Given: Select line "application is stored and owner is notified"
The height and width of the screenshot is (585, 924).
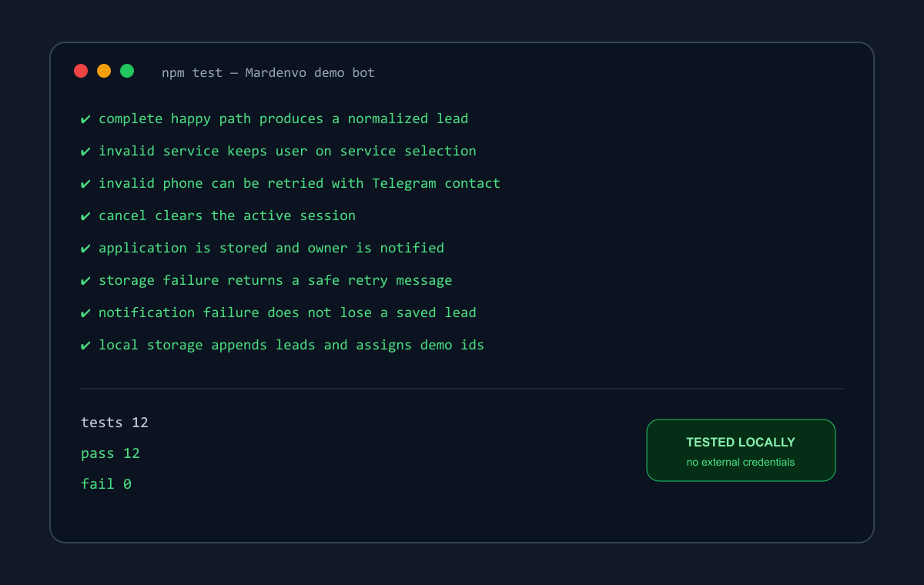Looking at the screenshot, I should 263,248.
